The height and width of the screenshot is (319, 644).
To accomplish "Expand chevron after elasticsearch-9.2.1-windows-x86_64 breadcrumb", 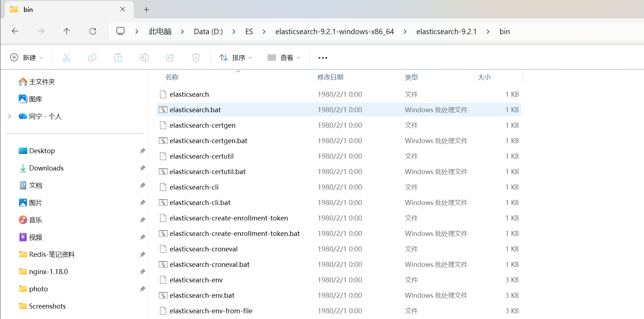I will (405, 32).
